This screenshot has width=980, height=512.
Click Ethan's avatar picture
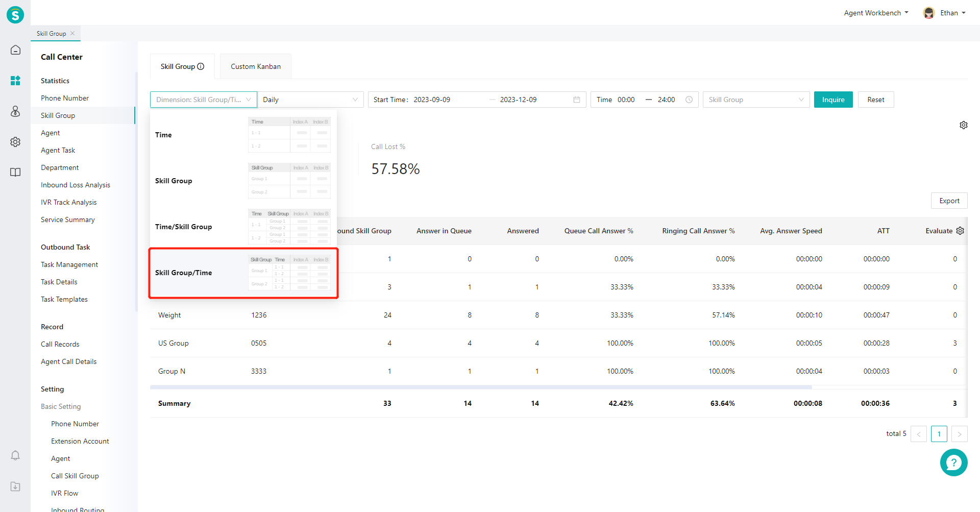pos(929,13)
